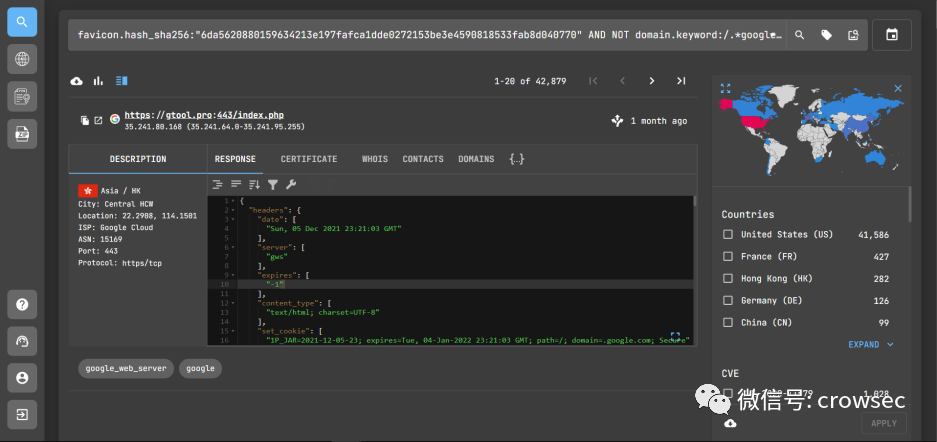
Task: Click the tag icon in search bar
Action: pyautogui.click(x=826, y=35)
